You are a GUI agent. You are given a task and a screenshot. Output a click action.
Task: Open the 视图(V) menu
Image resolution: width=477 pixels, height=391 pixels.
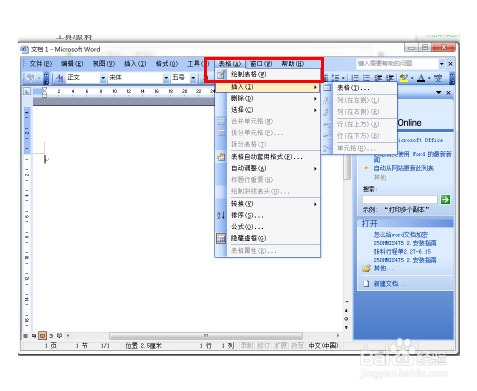[x=104, y=63]
